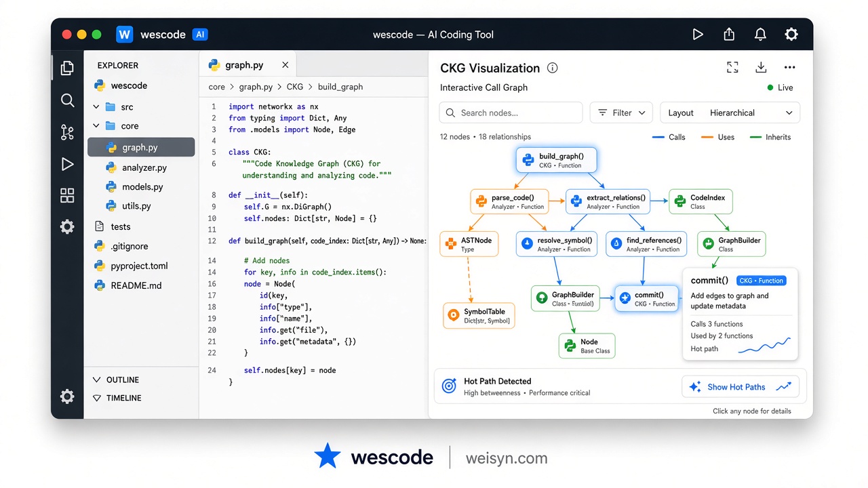Select the build_graph() node

(557, 160)
